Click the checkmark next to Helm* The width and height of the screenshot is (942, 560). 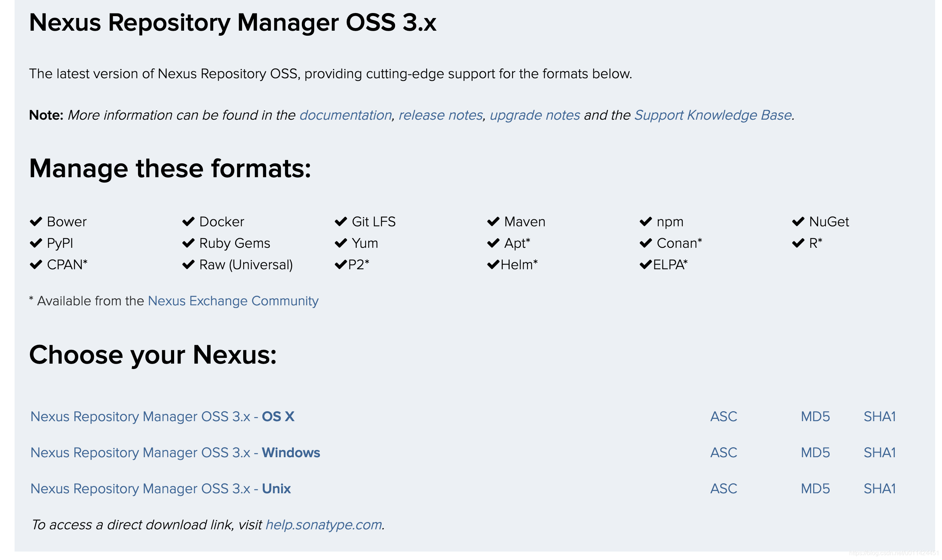tap(493, 265)
